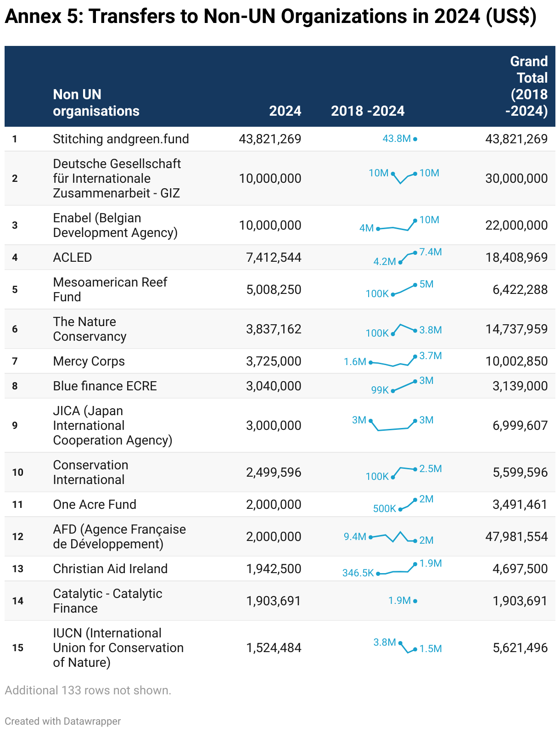Click IUCN's 1,524,484 value
Screen dimensions: 560x732
click(274, 648)
